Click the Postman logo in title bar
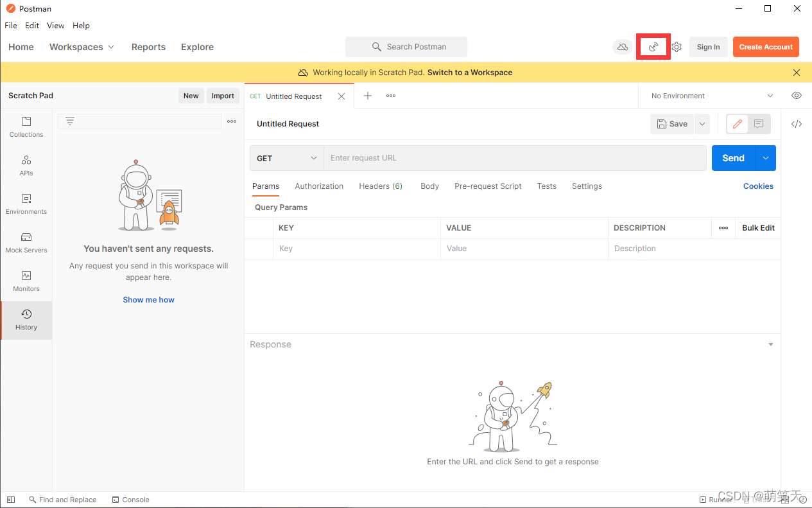Screen dimensions: 812x508 coord(11,9)
